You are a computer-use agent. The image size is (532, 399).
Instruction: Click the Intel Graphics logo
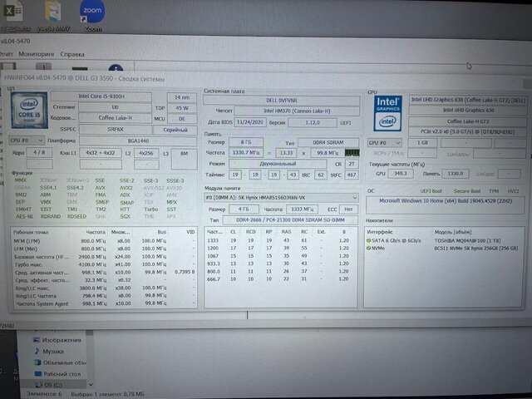tap(386, 112)
